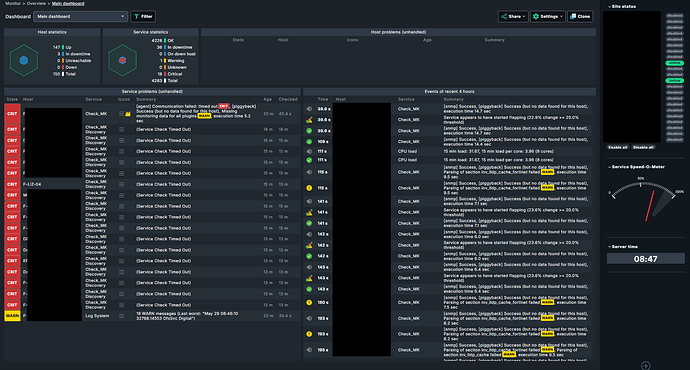Click green check icon of the 109 s event
This screenshot has width=690, height=370.
coord(309,142)
